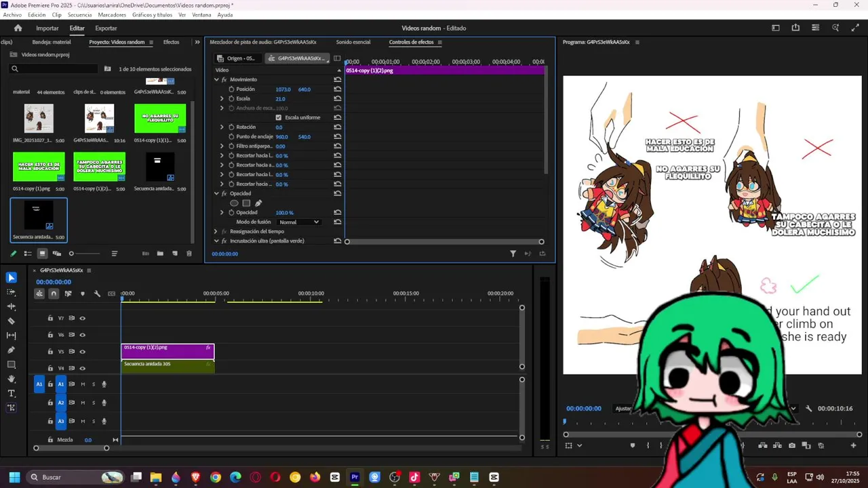Screen dimensions: 868x488
Task: Delete selected item with trash icon
Action: 189,253
